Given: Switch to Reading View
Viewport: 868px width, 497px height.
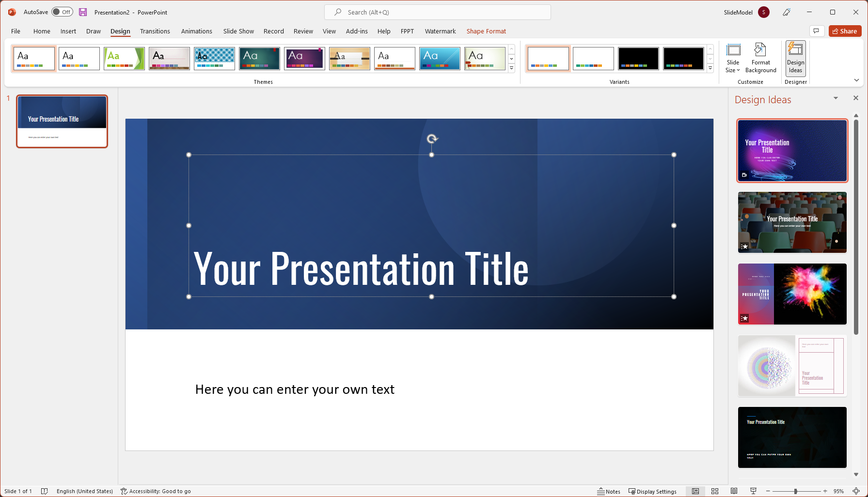Looking at the screenshot, I should pyautogui.click(x=734, y=491).
